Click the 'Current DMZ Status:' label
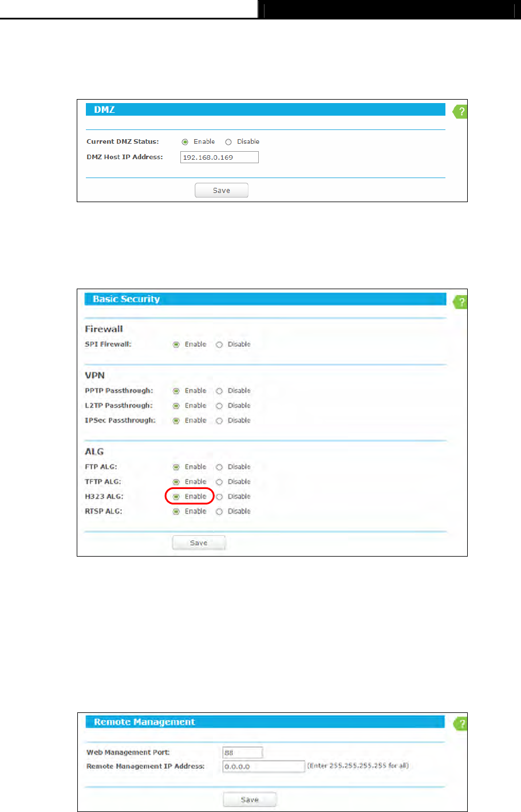521x812 pixels. click(123, 141)
